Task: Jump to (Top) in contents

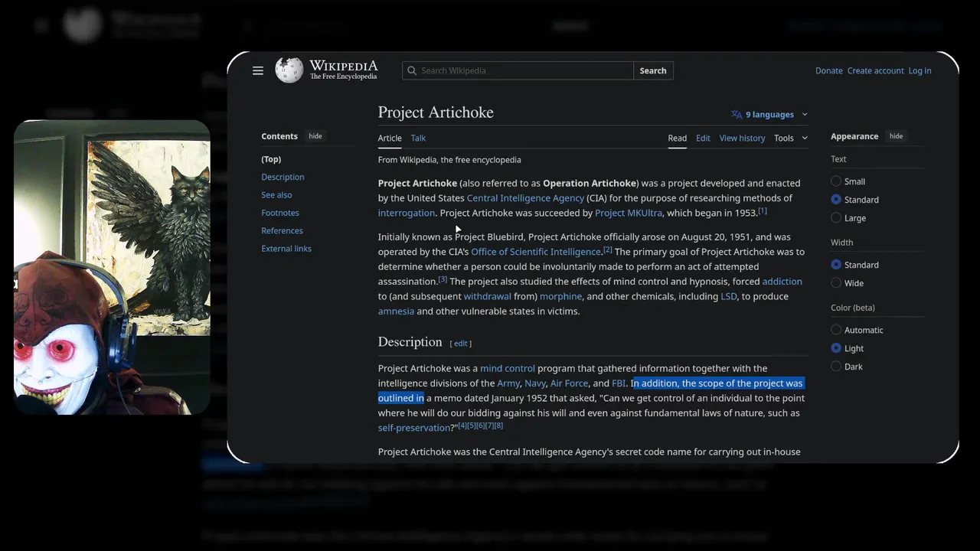Action: click(271, 159)
